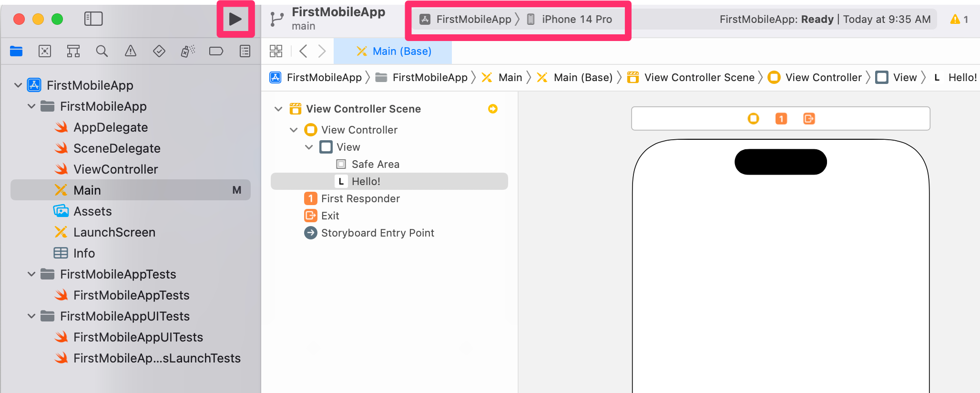Click View Controller in the jump bar
The image size is (980, 393).
[x=815, y=77]
